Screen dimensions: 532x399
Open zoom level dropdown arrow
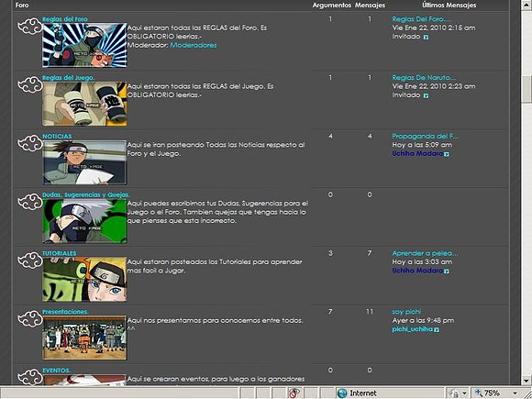[x=515, y=393]
